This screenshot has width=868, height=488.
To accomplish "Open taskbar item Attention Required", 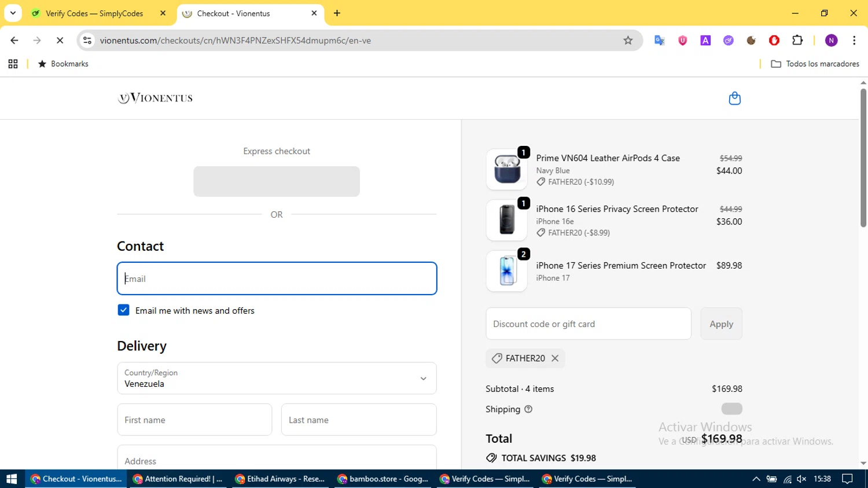I will 178,479.
